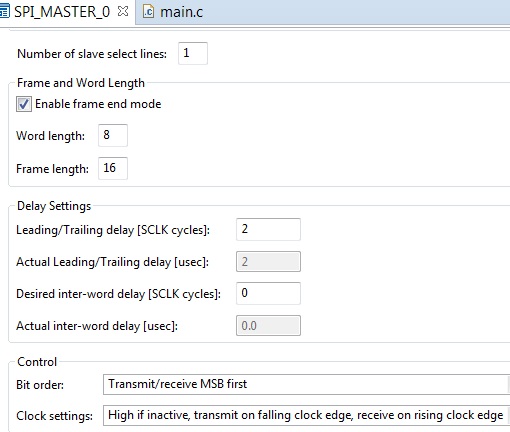The height and width of the screenshot is (432, 510).
Task: Click Actual inter-word delay usec field
Action: click(268, 325)
